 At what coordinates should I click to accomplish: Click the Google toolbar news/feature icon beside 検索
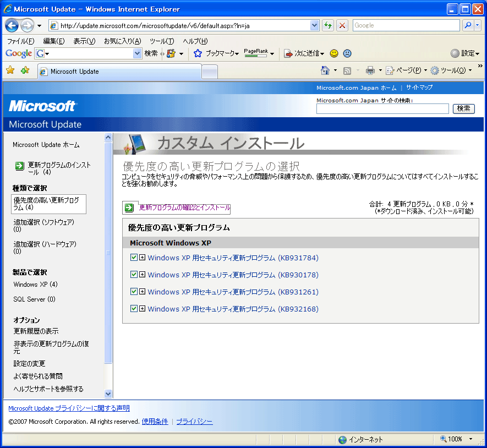coord(171,53)
